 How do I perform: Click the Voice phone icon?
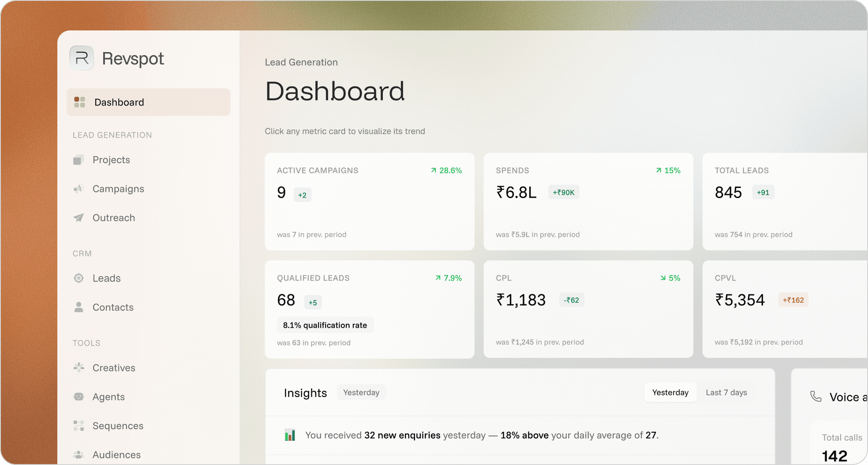coord(816,397)
